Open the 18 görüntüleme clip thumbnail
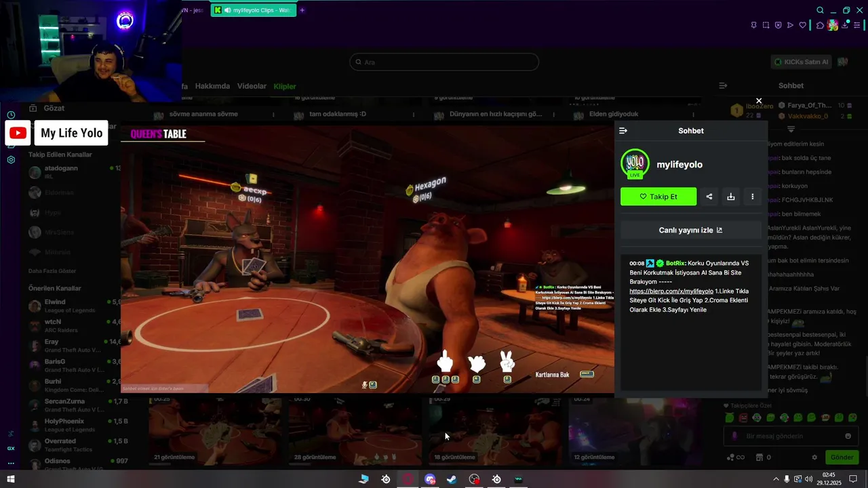Screen dimensions: 868x488 point(494,431)
